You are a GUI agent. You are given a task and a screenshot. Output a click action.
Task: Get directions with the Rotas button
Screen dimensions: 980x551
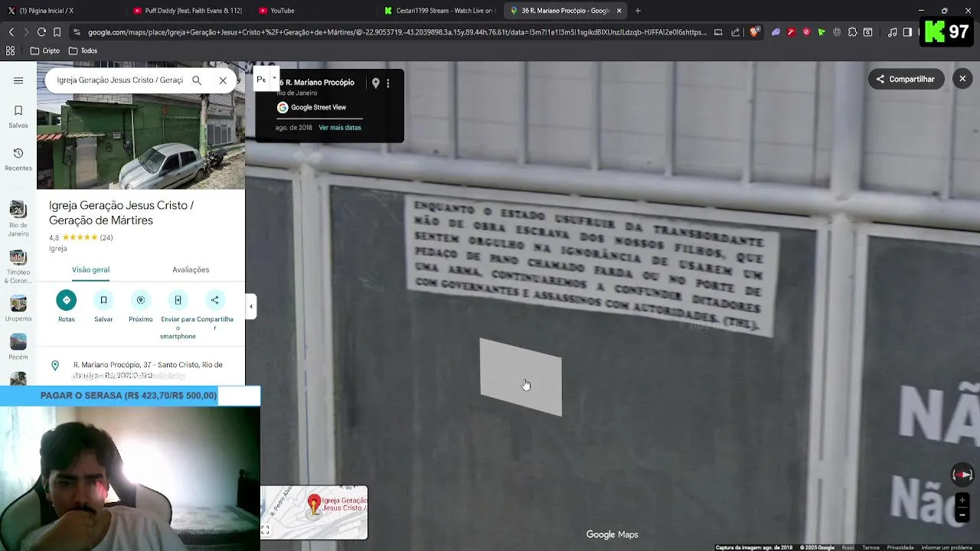coord(67,307)
